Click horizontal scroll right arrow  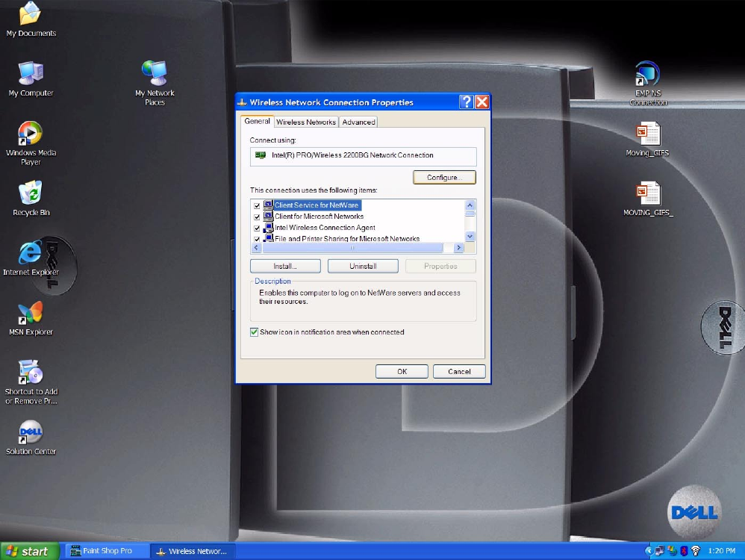tap(458, 248)
